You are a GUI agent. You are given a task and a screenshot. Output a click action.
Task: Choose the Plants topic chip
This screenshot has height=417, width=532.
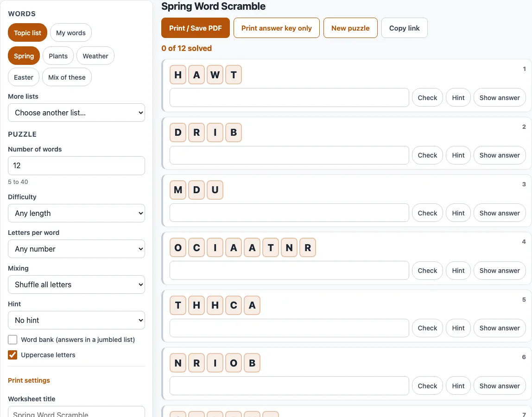pos(58,56)
